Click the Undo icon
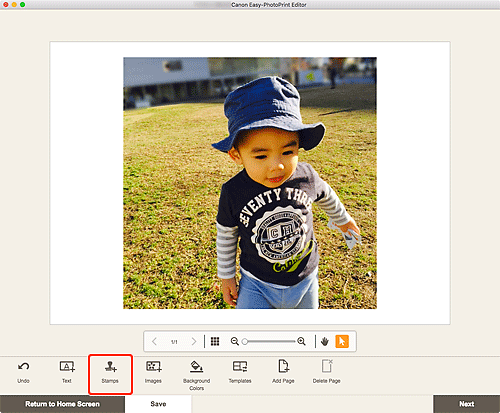 click(x=23, y=367)
